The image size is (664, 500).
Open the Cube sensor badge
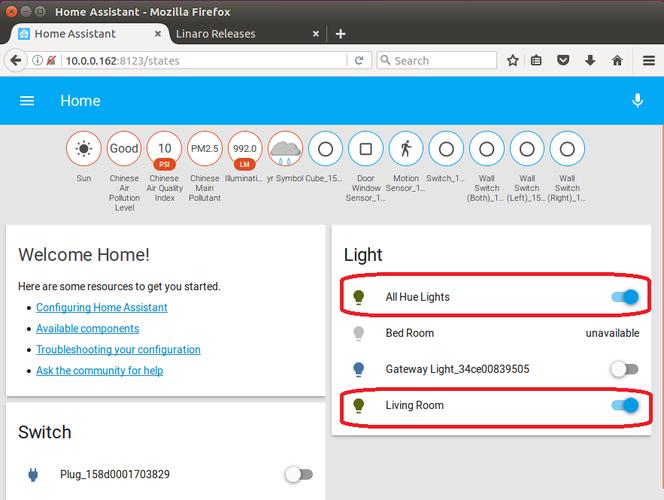pyautogui.click(x=326, y=149)
